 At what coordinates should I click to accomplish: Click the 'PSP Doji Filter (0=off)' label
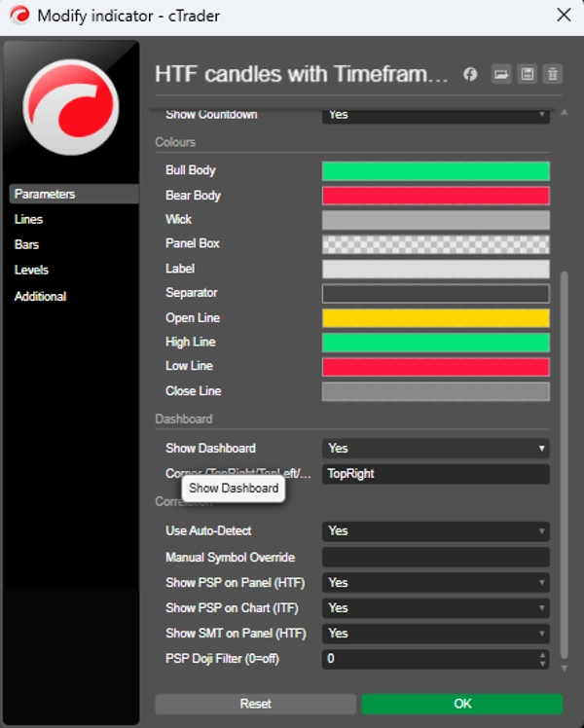coord(222,659)
